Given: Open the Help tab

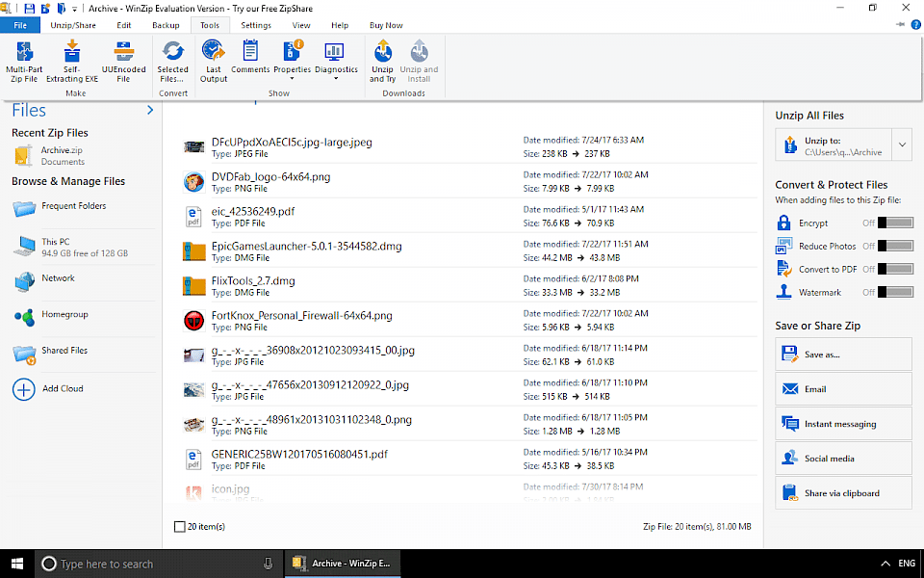Looking at the screenshot, I should point(340,25).
